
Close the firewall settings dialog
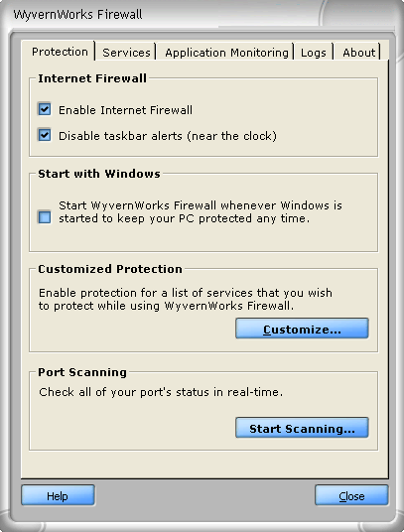(351, 495)
